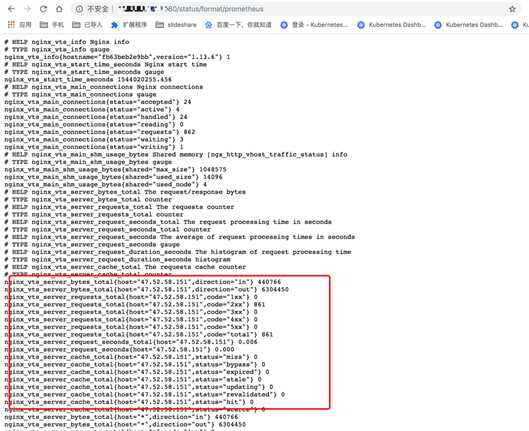529x431 pixels.
Task: Open the browser home page
Action: (x=59, y=9)
